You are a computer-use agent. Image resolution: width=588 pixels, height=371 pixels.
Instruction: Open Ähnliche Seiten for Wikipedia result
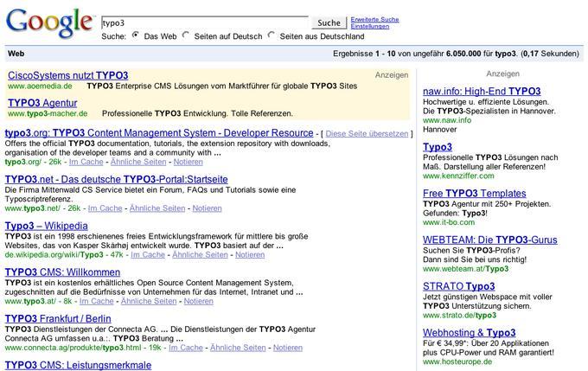coord(200,255)
